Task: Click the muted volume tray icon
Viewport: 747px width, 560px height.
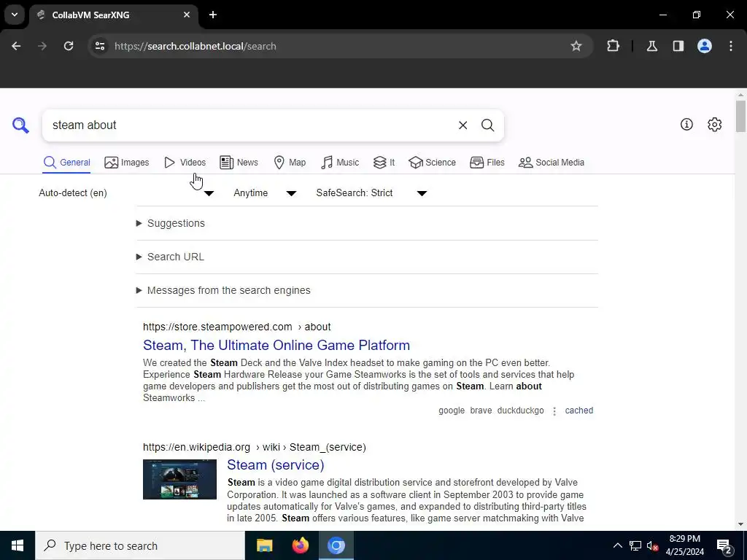Action: 653,545
